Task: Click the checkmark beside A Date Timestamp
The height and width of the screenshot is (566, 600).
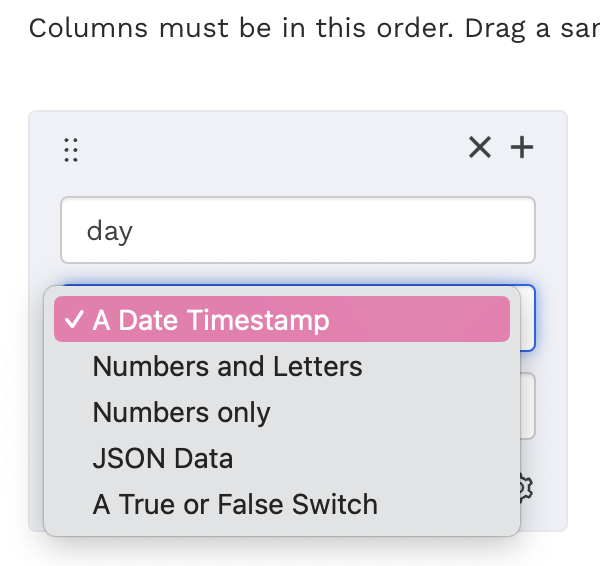Action: [74, 320]
